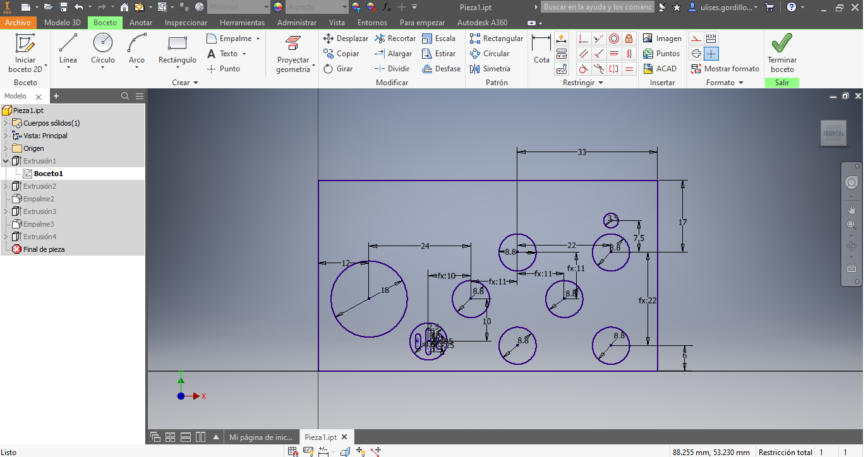This screenshot has width=868, height=457.
Task: Open the Pieza1.ipt document tab
Action: tap(326, 437)
